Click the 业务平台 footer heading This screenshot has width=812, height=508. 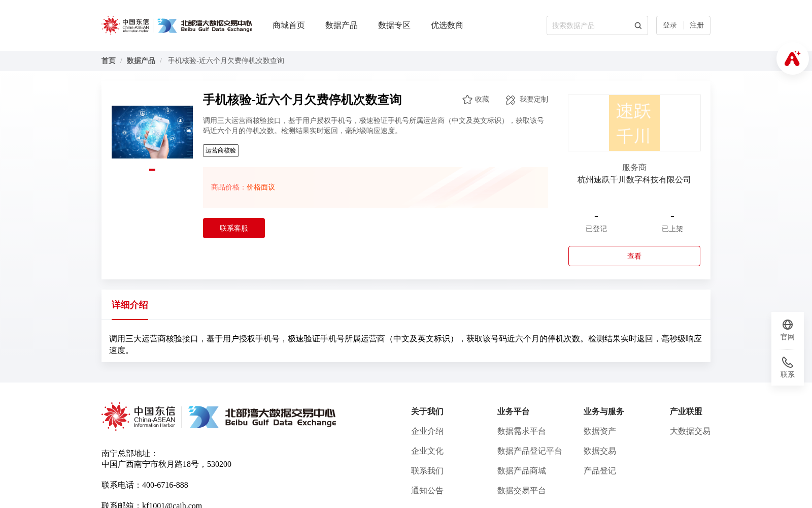coord(514,411)
